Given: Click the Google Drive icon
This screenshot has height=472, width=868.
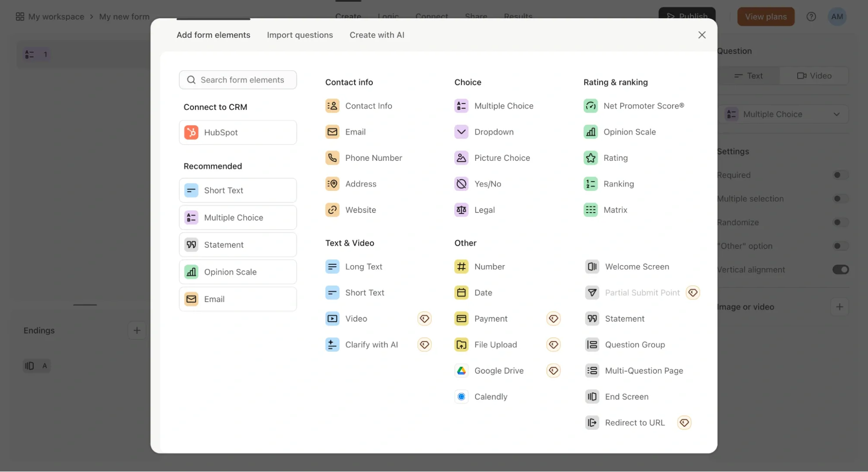Looking at the screenshot, I should (x=461, y=370).
